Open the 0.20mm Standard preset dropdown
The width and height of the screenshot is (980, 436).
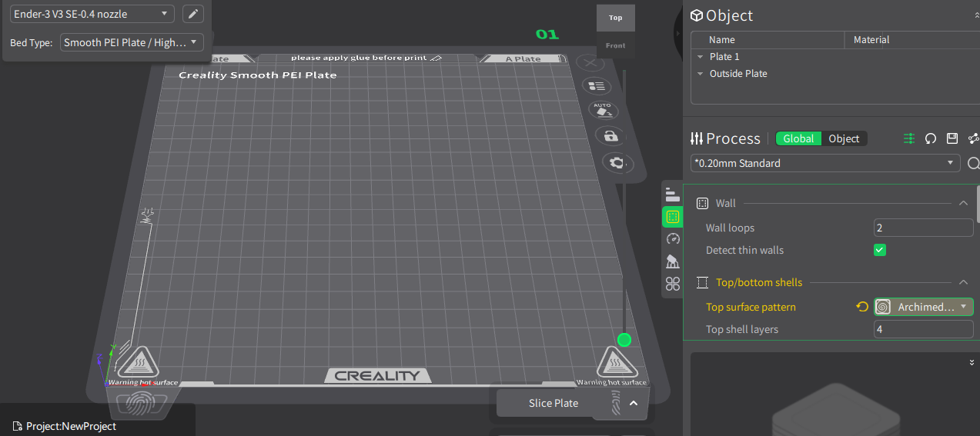(825, 163)
